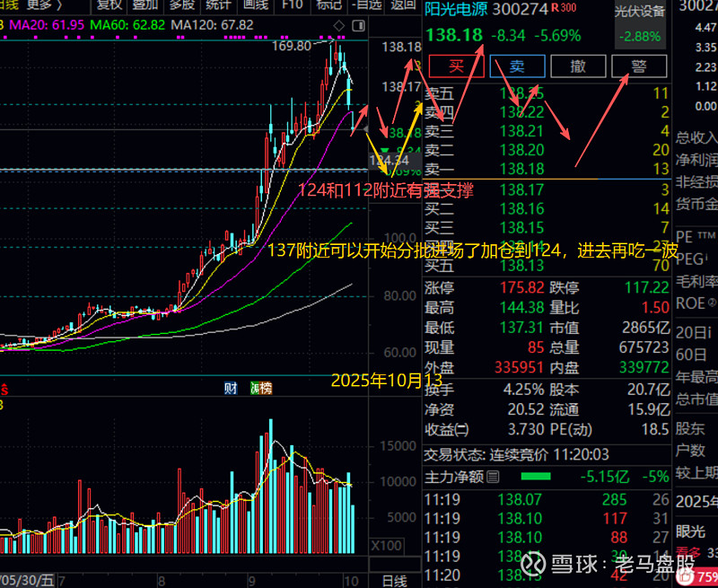Image resolution: width=718 pixels, height=588 pixels.
Task: Click the stock name 阳光电源
Action: (456, 9)
